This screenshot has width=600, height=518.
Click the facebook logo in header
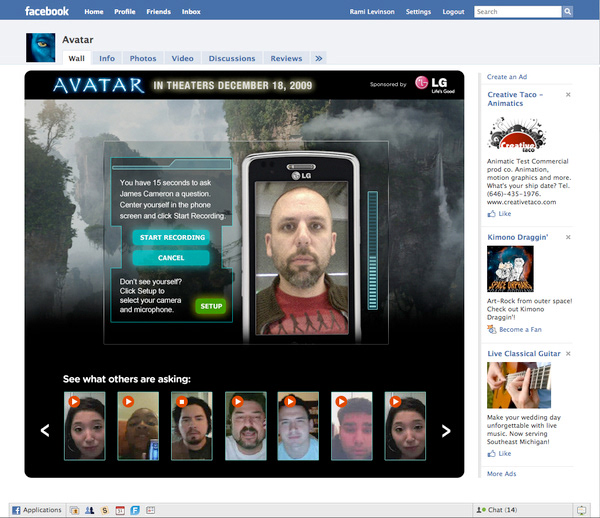(47, 11)
